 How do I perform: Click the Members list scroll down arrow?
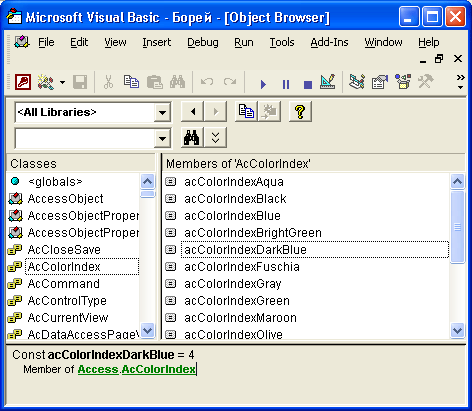457,331
